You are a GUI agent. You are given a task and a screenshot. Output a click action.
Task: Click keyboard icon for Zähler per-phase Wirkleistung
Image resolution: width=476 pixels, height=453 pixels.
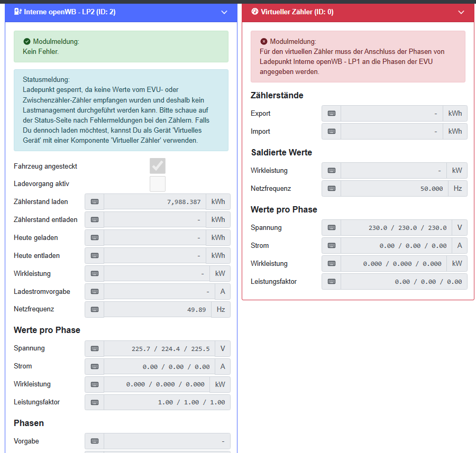coord(332,264)
